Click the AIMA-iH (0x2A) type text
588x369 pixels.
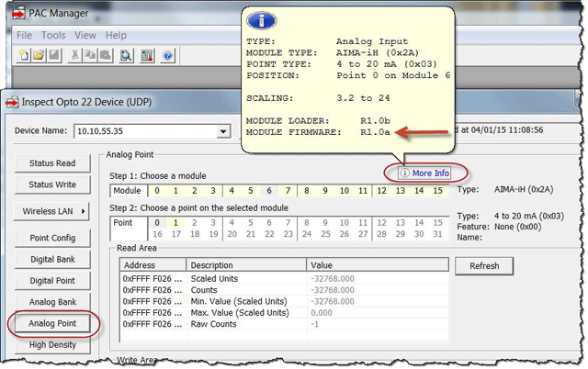pos(524,190)
